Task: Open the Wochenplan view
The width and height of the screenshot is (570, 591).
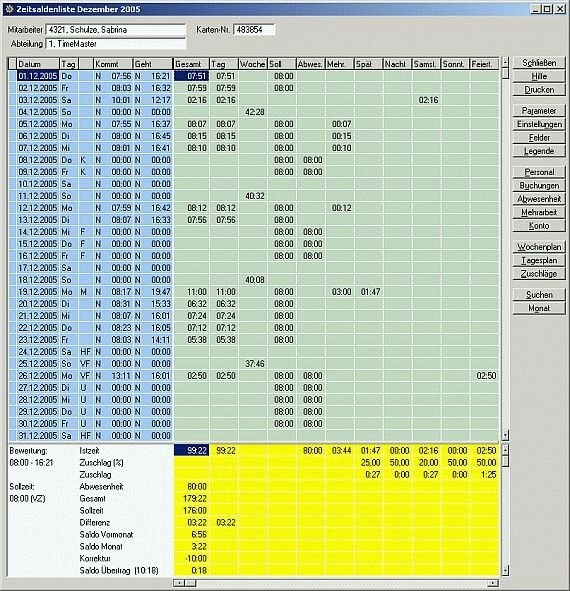Action: pos(539,247)
